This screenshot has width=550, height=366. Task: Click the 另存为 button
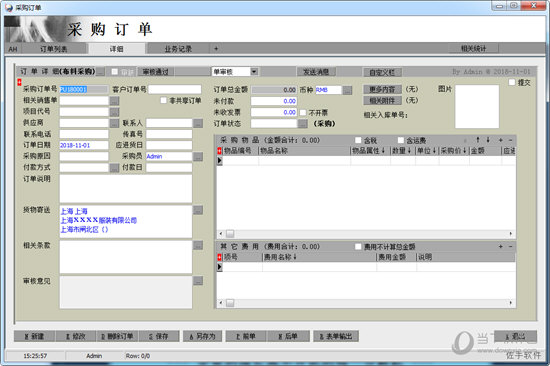(x=202, y=336)
